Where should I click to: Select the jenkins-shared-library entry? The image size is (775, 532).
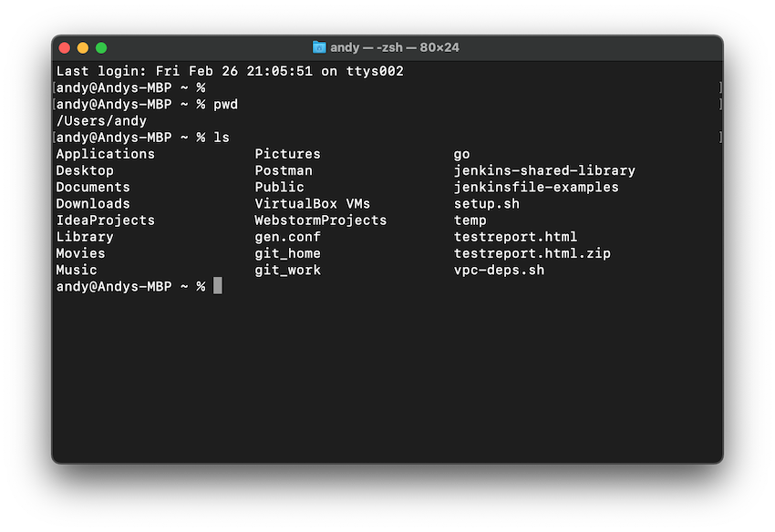(544, 170)
